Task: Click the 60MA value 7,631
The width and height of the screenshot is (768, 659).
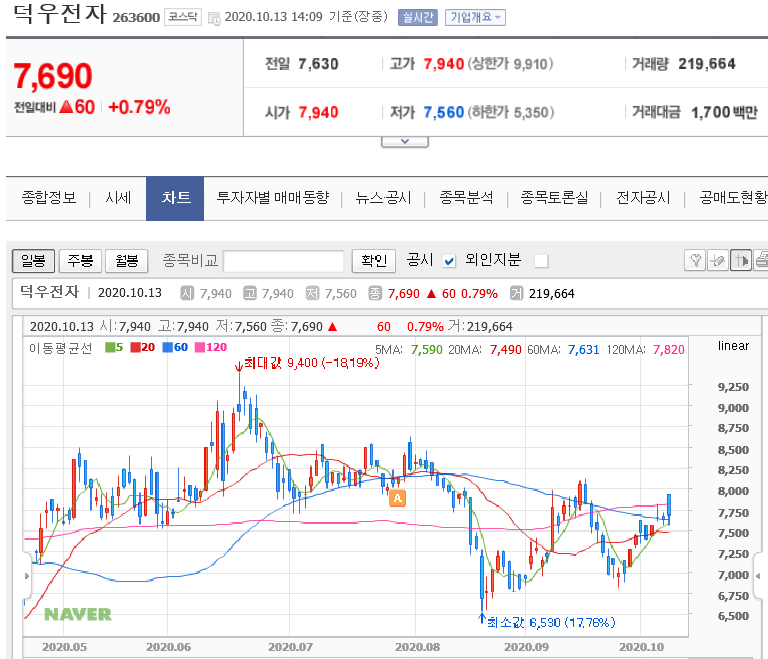Action: 583,350
